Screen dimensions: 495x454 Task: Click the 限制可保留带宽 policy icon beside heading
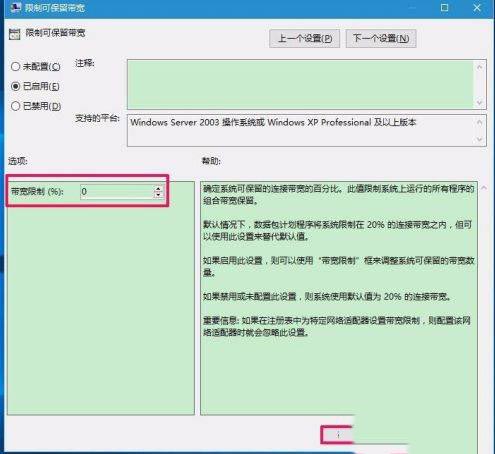tap(14, 34)
